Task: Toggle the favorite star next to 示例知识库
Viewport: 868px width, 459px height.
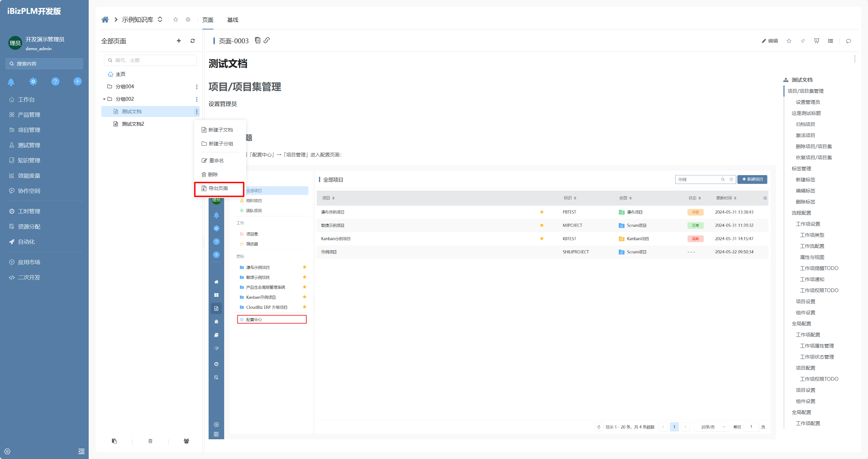Action: [x=176, y=20]
